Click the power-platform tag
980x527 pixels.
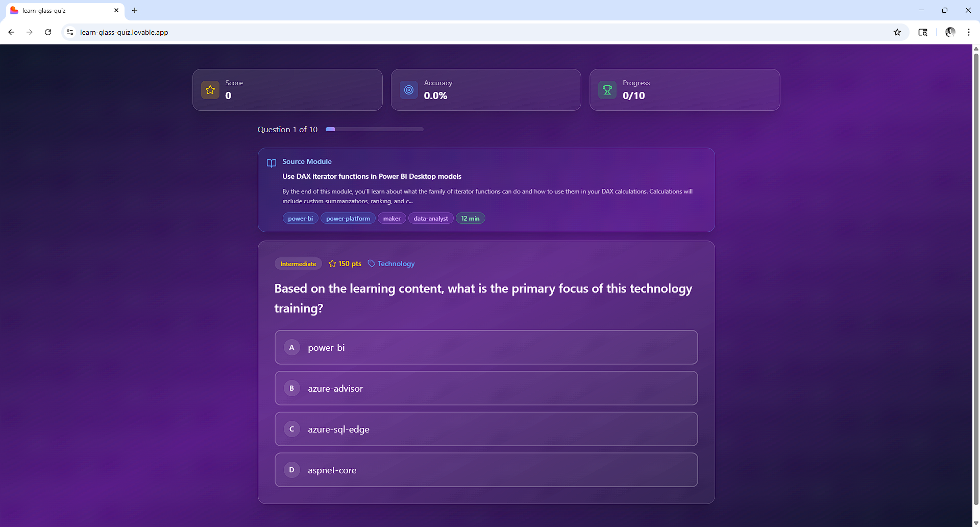(x=348, y=219)
